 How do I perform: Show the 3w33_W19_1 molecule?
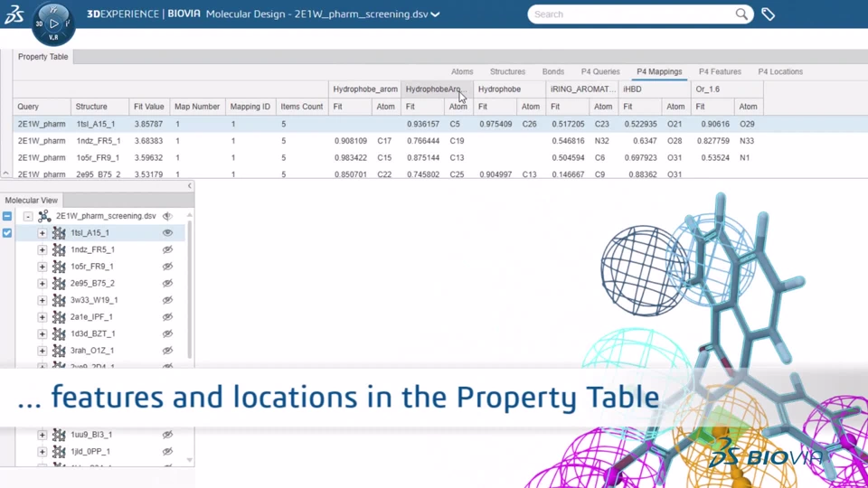point(167,300)
